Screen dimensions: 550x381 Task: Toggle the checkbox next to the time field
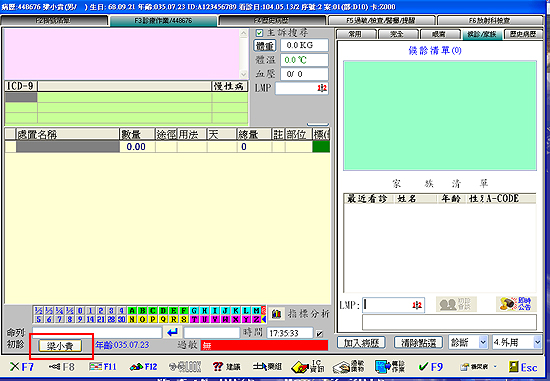coord(319,334)
